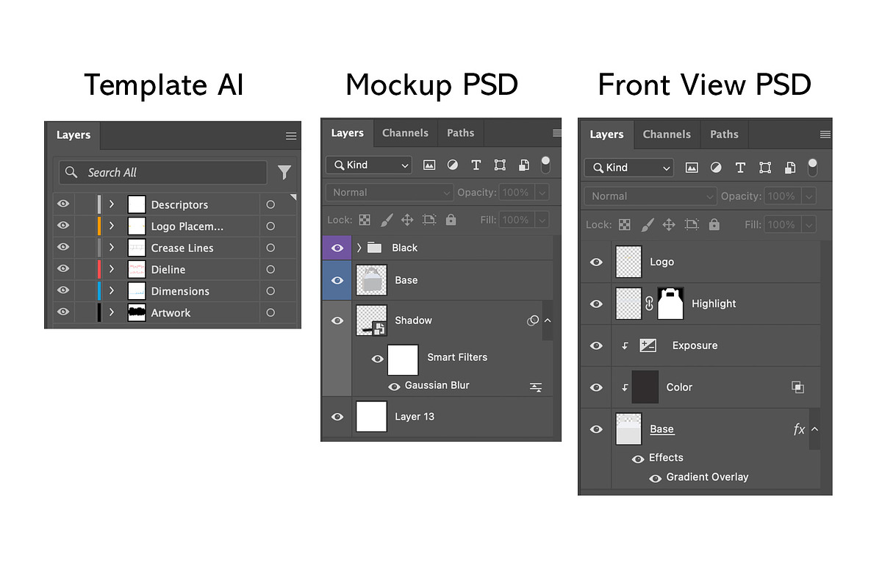
Task: Select the Highlight layer mask thumbnail
Action: tap(671, 304)
